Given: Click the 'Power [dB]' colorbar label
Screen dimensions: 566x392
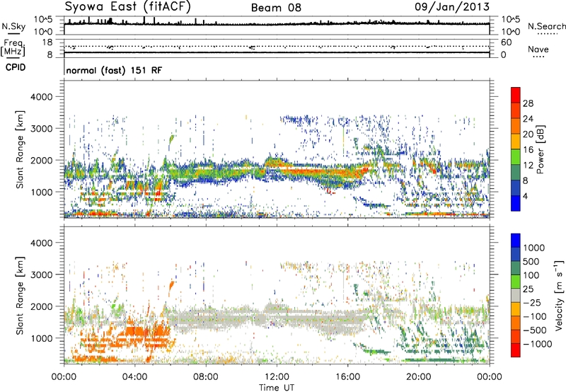Looking at the screenshot, I should 540,149.
